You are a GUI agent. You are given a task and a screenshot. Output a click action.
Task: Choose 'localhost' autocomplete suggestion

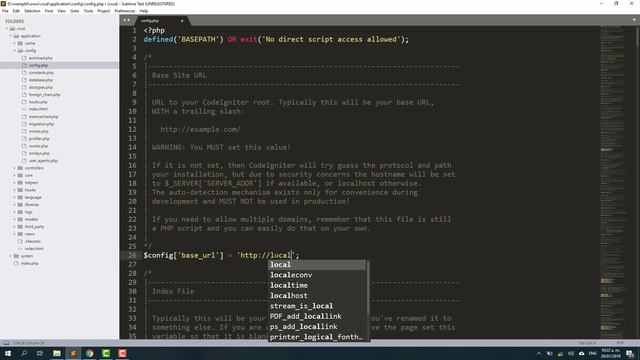click(317, 296)
